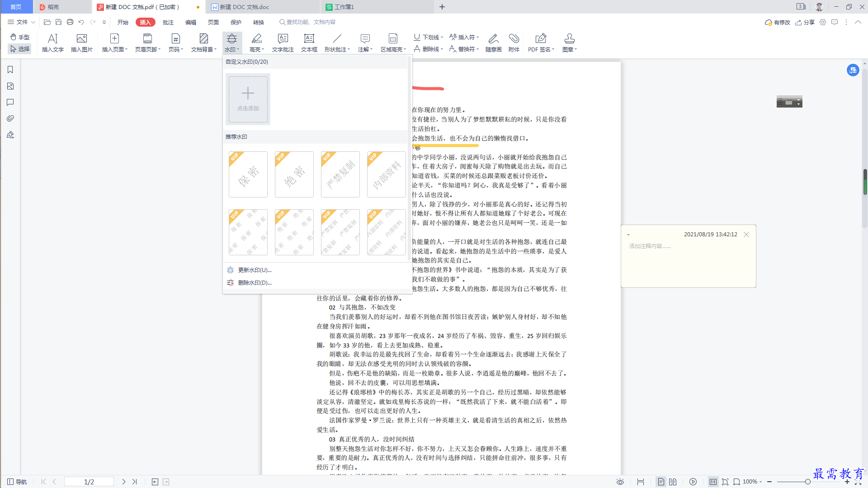868x488 pixels.
Task: Switch to two-page view icon
Action: [673, 482]
